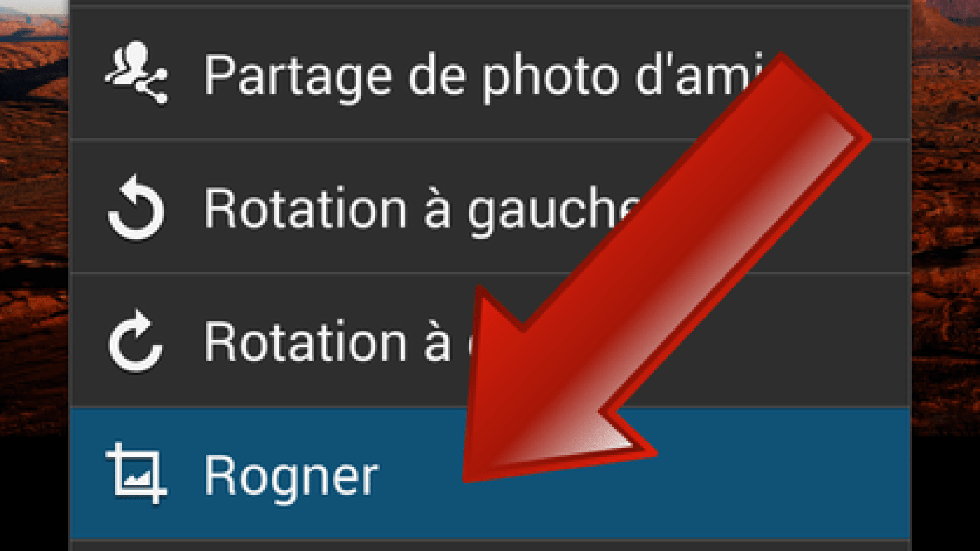Click the partially visible menu row below Rogner
This screenshot has height=551, width=980.
[490, 546]
